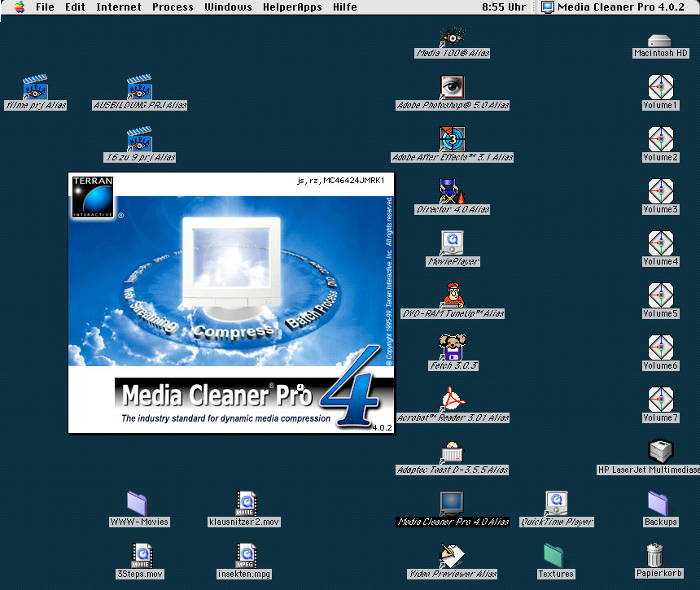Click the Adaptec Toast Alias icon
The image size is (700, 590).
(x=453, y=452)
